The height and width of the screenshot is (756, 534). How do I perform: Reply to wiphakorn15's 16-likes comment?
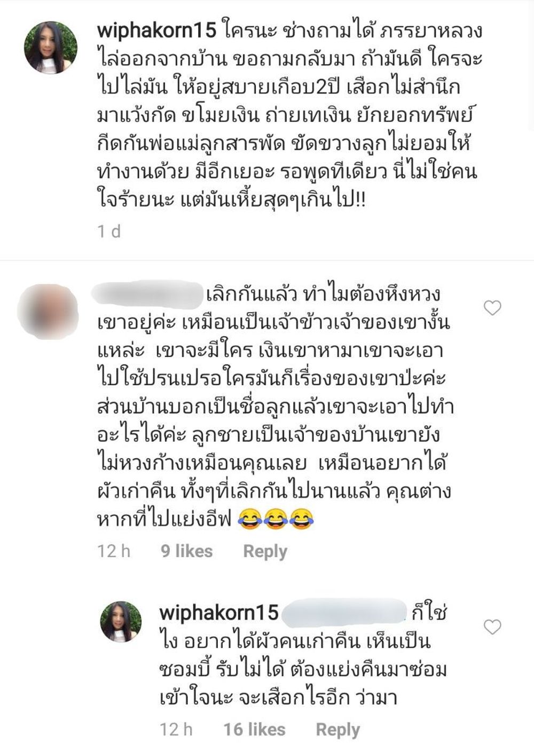point(338,729)
